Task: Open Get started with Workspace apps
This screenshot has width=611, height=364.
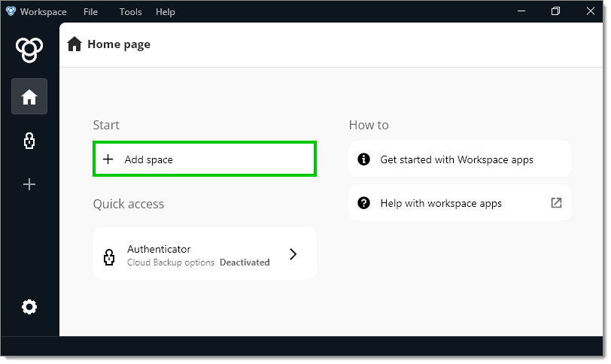Action: tap(460, 159)
